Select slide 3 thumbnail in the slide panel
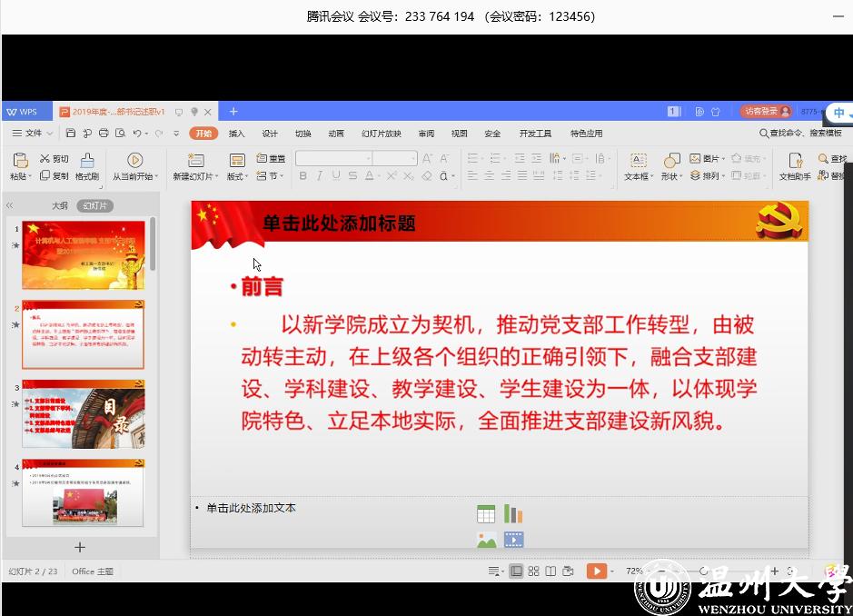The height and width of the screenshot is (616, 853). click(83, 414)
